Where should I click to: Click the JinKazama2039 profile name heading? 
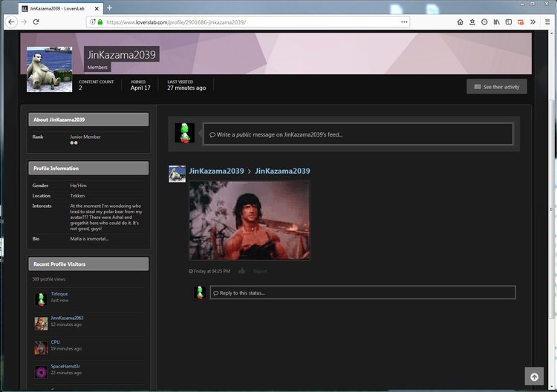click(x=122, y=55)
